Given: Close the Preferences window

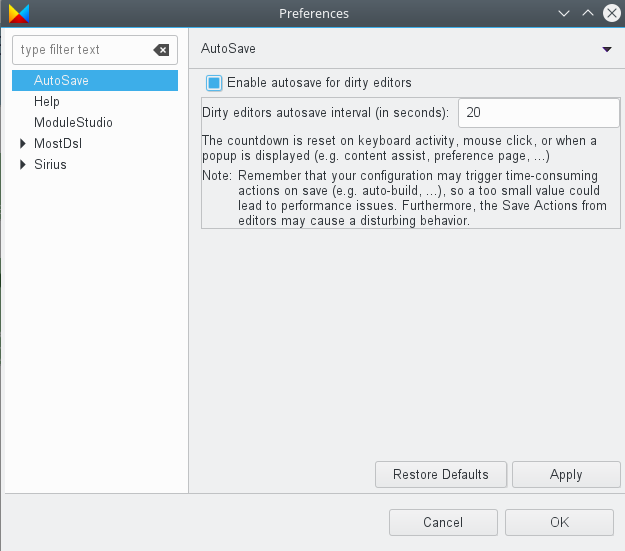Looking at the screenshot, I should (x=611, y=13).
